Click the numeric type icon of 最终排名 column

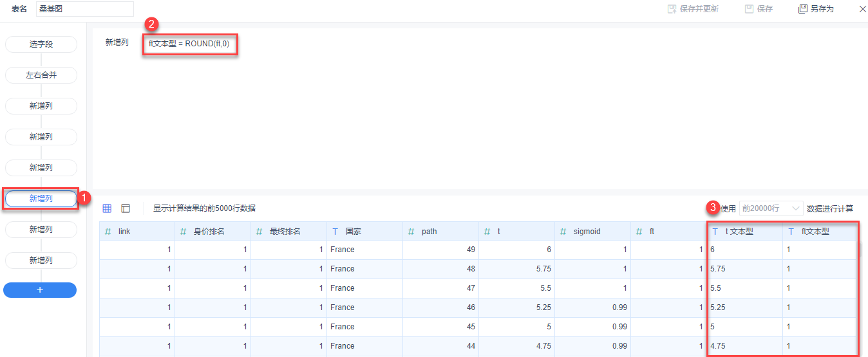click(259, 231)
